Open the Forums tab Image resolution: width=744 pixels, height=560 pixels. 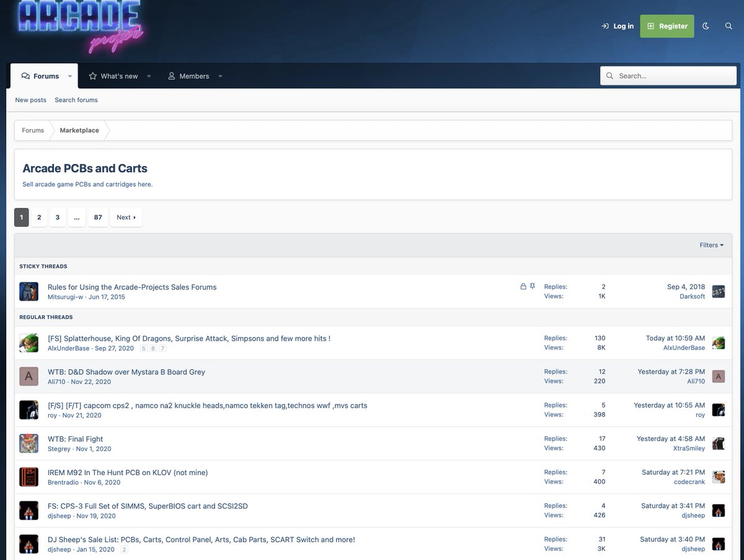point(40,76)
